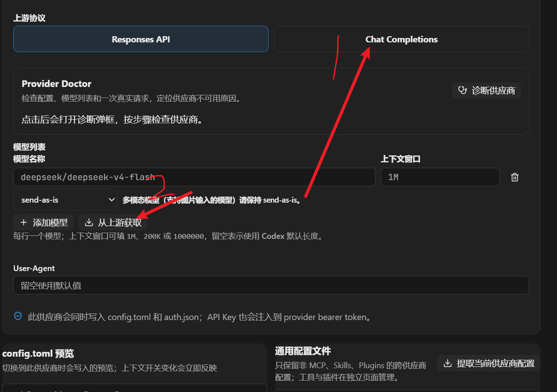
Task: Click the config.toml 预览 heading
Action: point(38,353)
